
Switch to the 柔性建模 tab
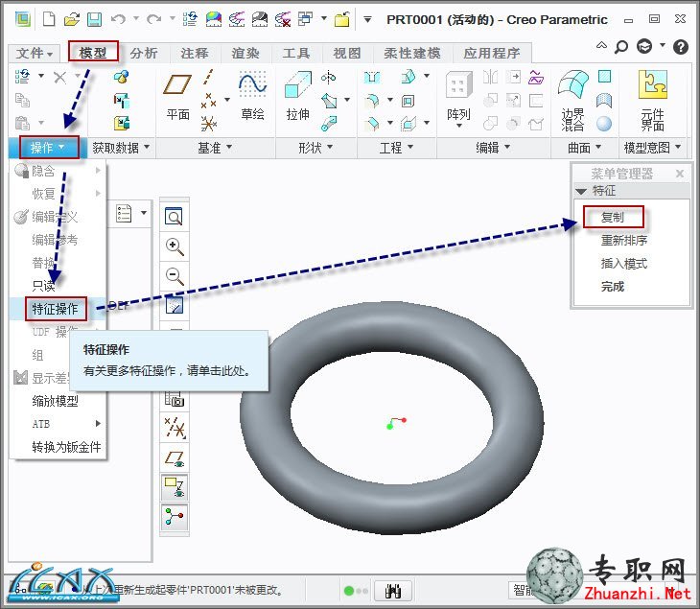412,53
